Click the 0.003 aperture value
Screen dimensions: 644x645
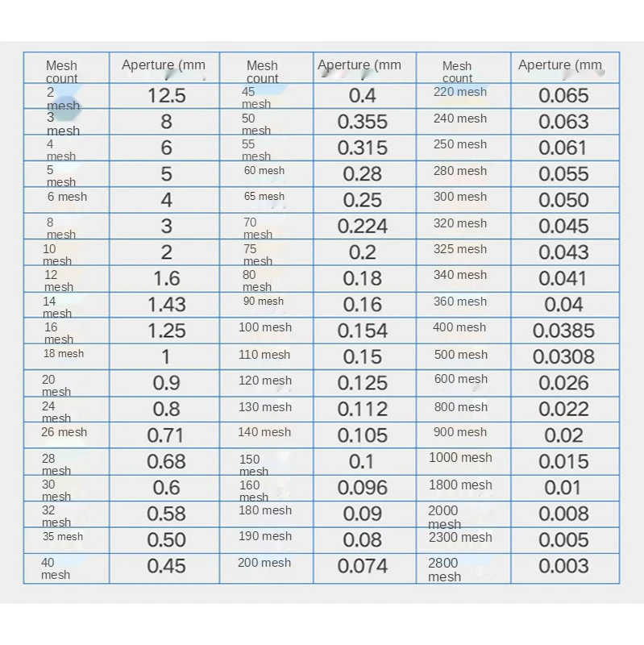click(x=563, y=566)
